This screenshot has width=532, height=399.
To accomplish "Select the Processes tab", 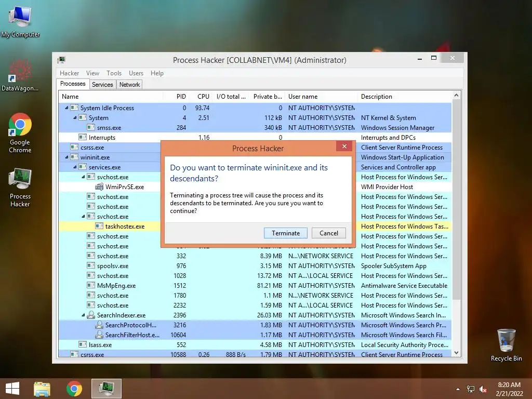I will [x=73, y=84].
